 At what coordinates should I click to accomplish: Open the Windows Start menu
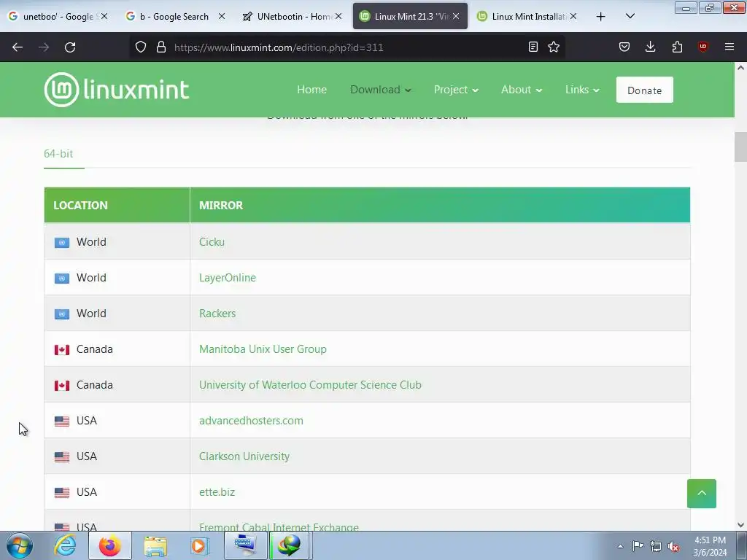point(20,545)
